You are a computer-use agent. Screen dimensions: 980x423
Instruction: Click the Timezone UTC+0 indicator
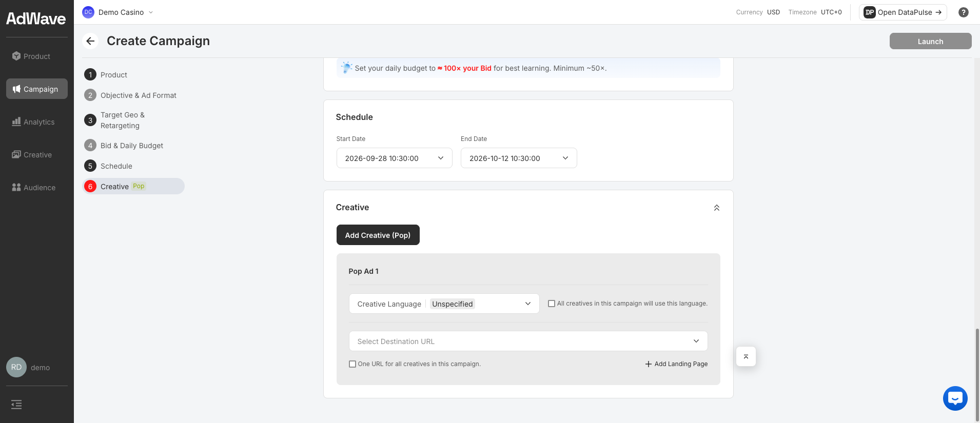(x=815, y=12)
